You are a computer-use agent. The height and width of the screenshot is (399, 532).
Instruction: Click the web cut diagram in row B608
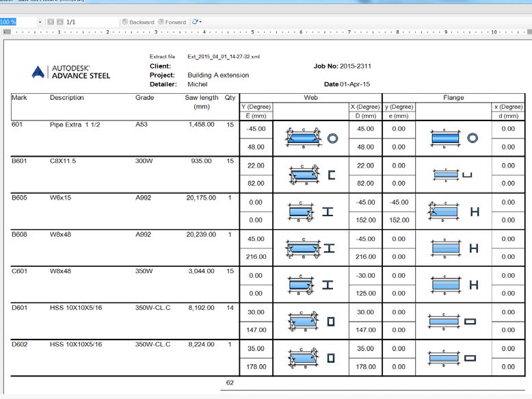pyautogui.click(x=310, y=248)
